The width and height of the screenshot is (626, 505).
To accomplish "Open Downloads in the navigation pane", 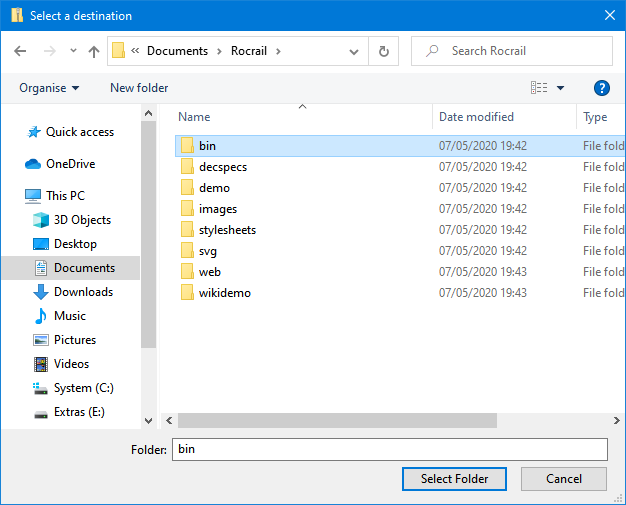I will click(83, 292).
